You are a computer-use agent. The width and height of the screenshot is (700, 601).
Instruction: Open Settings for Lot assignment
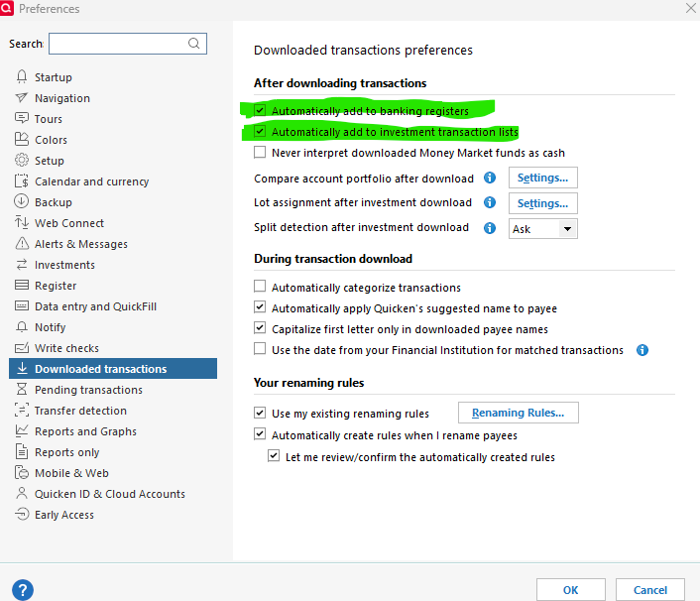click(543, 203)
